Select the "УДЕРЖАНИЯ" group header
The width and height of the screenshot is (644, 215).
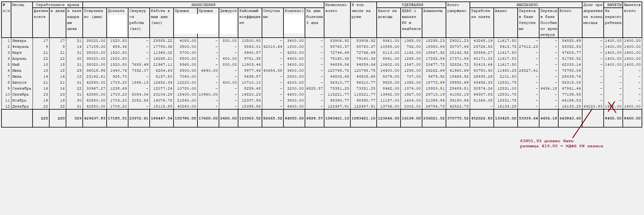pyautogui.click(x=412, y=5)
